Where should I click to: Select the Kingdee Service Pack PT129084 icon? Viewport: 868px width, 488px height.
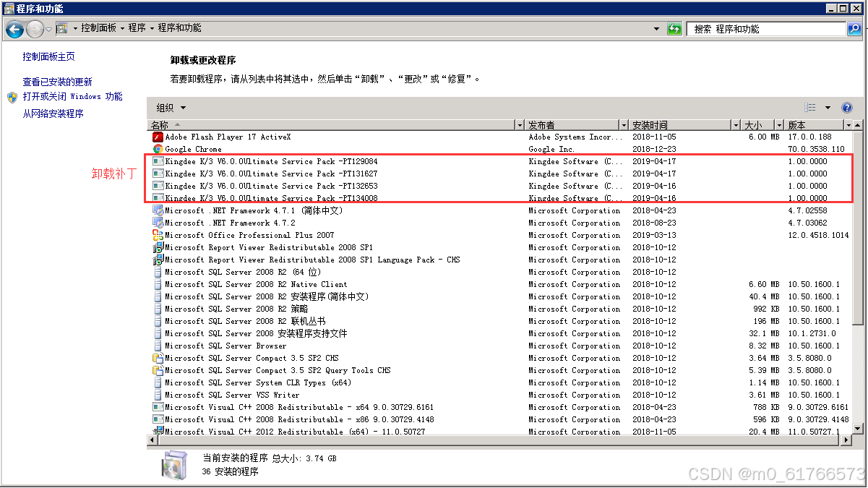click(x=158, y=161)
